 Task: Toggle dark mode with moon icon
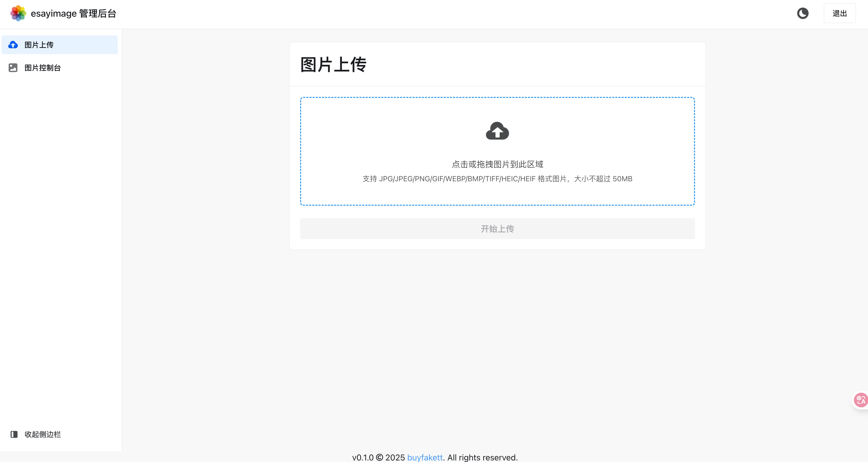[x=803, y=14]
